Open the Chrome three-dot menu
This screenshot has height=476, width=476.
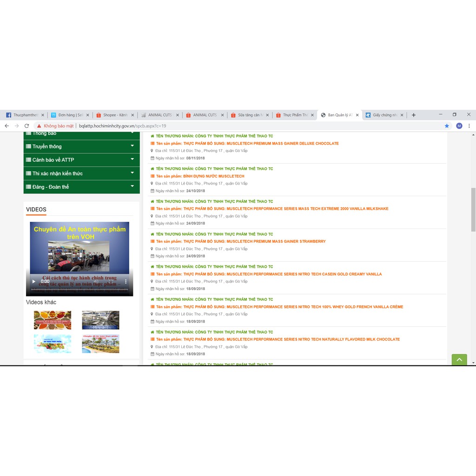(x=469, y=126)
